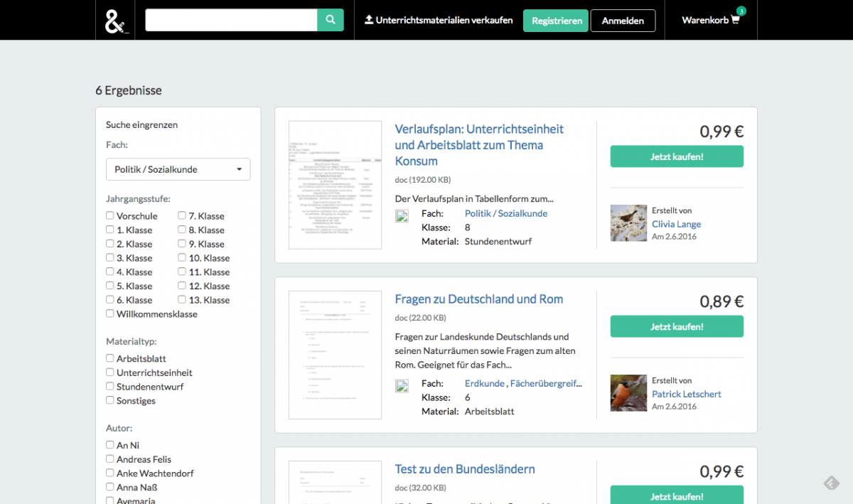This screenshot has height=504, width=853.
Task: Filter by Stundenentwurf material type
Action: coord(110,387)
